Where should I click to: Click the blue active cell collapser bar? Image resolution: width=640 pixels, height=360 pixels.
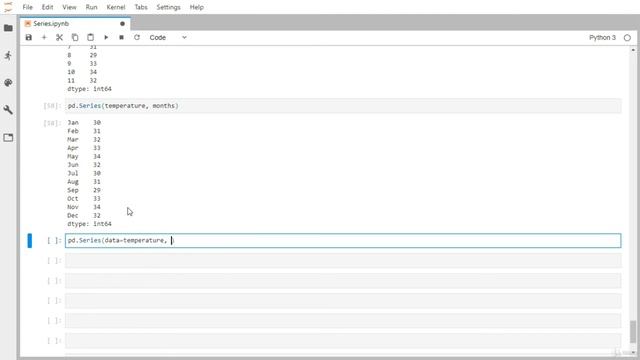click(29, 240)
